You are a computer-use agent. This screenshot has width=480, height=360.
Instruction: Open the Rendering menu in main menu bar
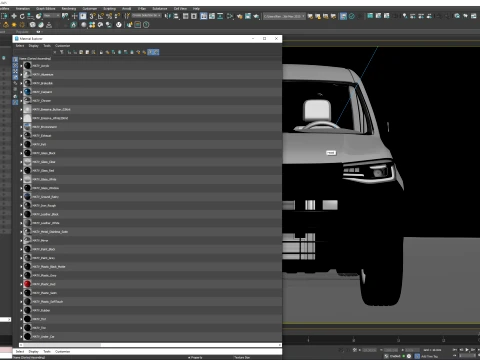point(69,9)
